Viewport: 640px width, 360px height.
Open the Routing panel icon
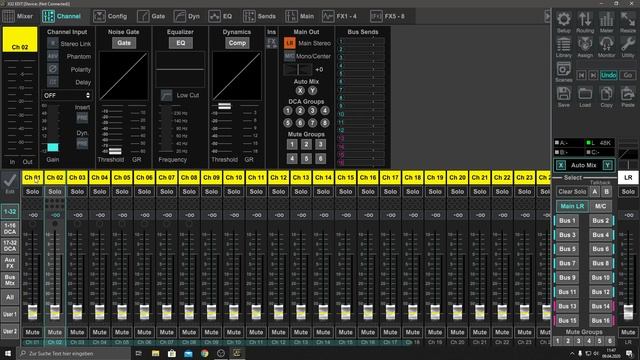585,19
